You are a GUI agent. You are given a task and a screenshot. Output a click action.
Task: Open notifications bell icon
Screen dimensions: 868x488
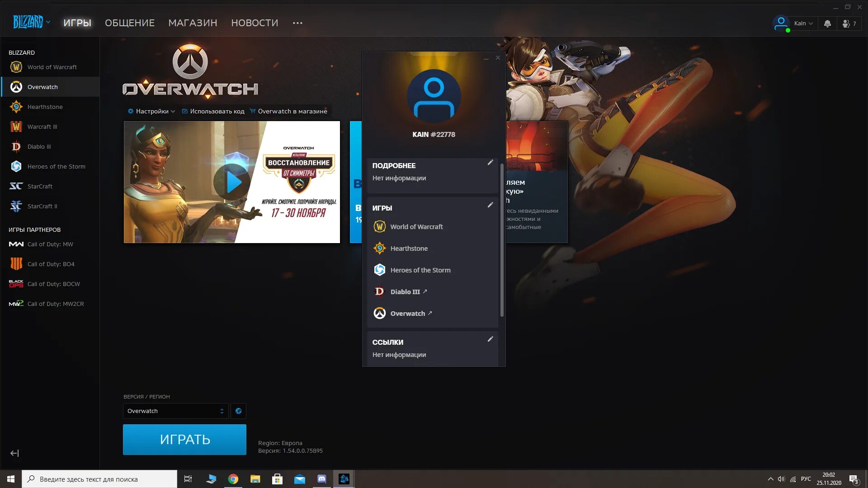click(x=827, y=23)
